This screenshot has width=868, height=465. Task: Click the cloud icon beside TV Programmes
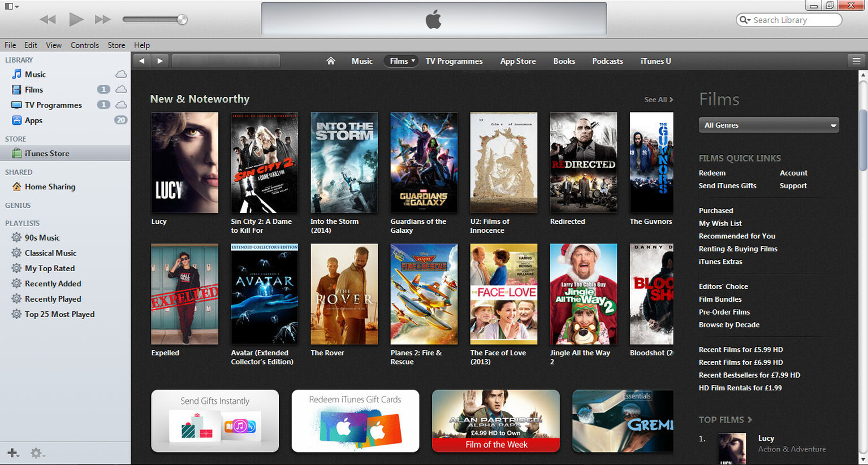[121, 105]
